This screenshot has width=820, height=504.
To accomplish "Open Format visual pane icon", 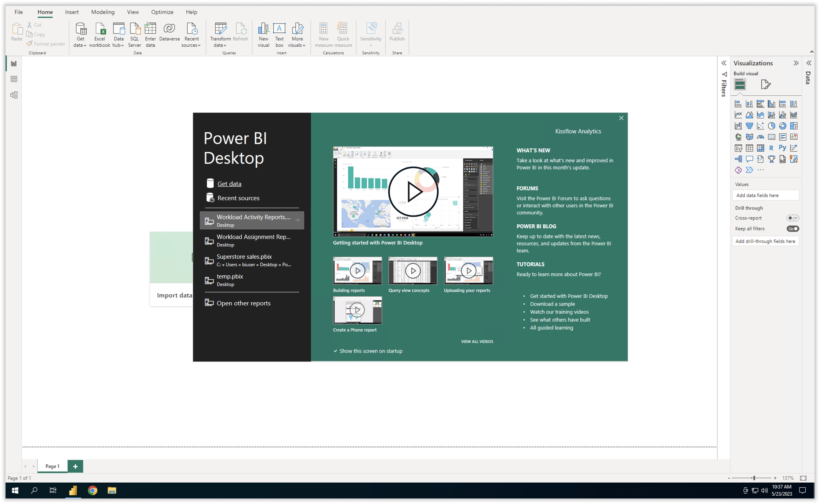I will click(x=765, y=84).
